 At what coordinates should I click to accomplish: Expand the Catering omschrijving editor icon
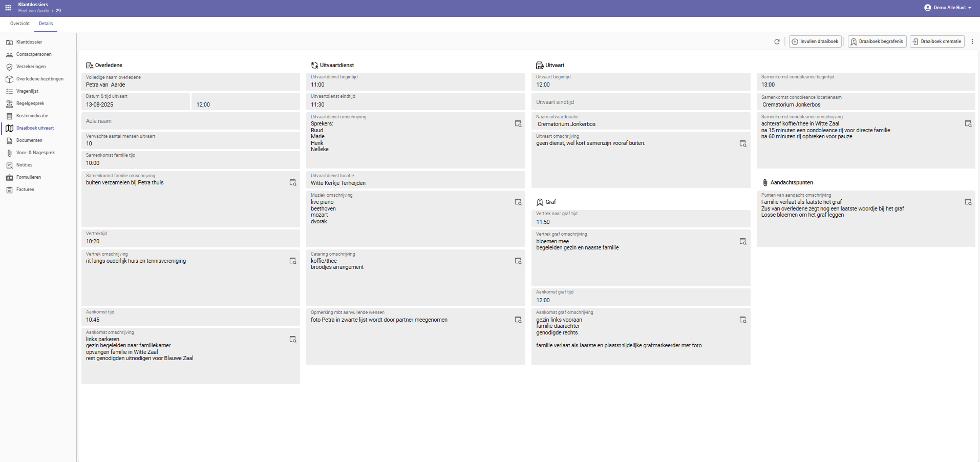point(518,261)
